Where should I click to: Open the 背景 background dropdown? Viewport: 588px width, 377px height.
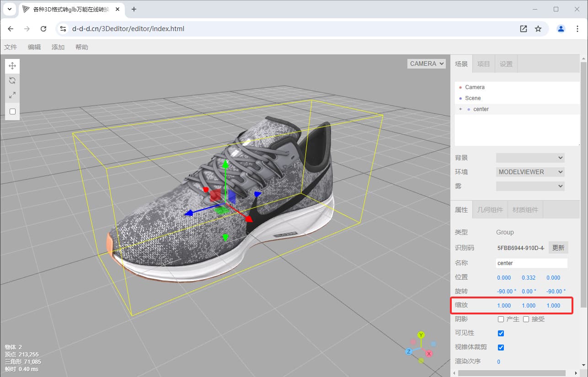(x=530, y=158)
